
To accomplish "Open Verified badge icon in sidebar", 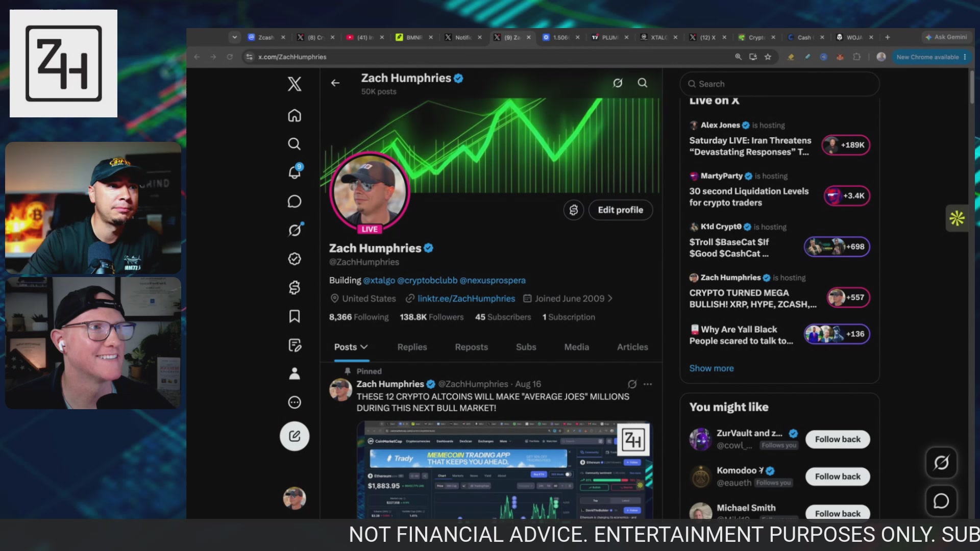I will (x=295, y=259).
